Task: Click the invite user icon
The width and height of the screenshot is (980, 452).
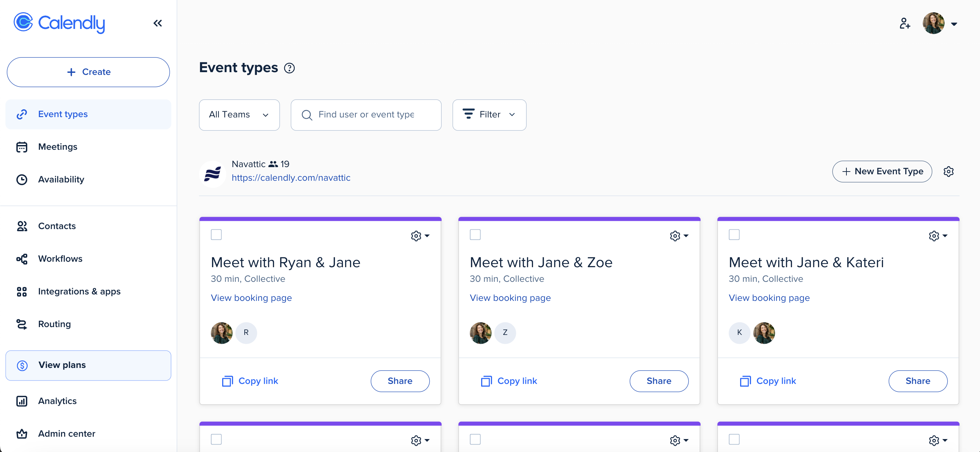Action: (x=905, y=23)
